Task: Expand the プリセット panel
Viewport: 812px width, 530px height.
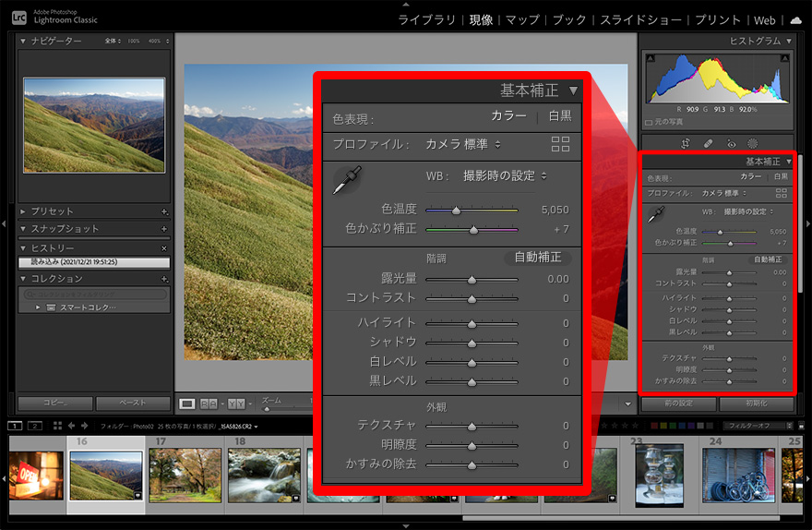Action: coord(23,211)
